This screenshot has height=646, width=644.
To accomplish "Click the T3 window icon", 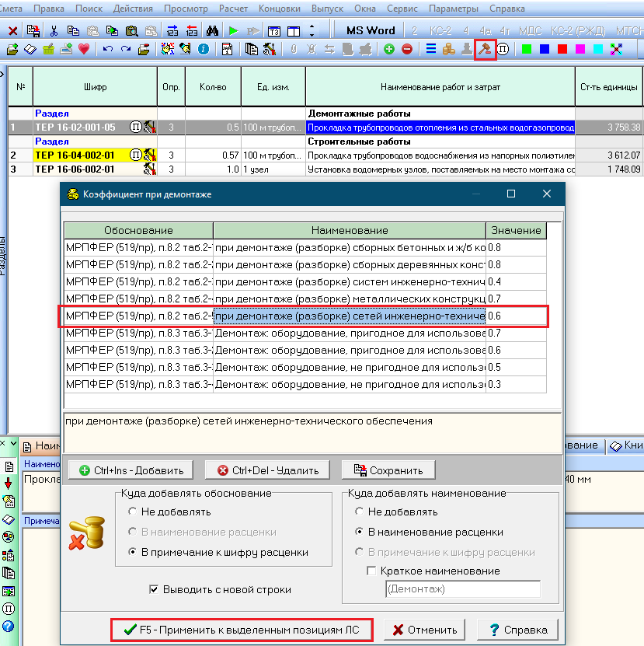I will pyautogui.click(x=273, y=31).
